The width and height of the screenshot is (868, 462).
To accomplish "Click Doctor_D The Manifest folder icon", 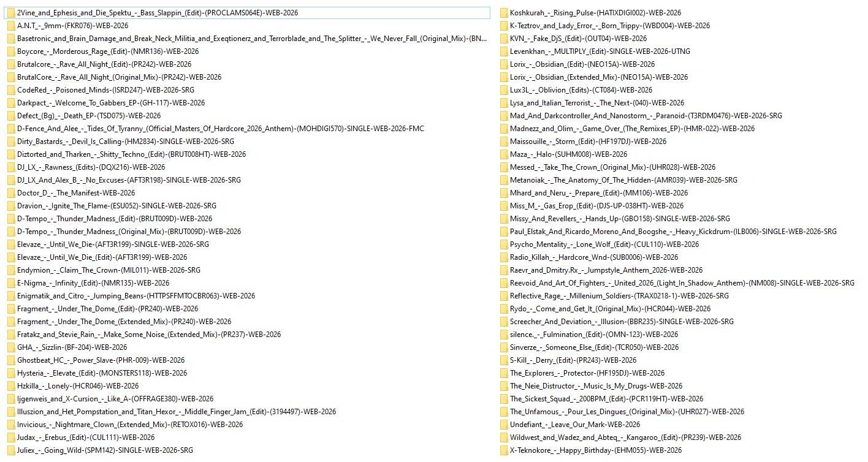I will click(x=11, y=193).
